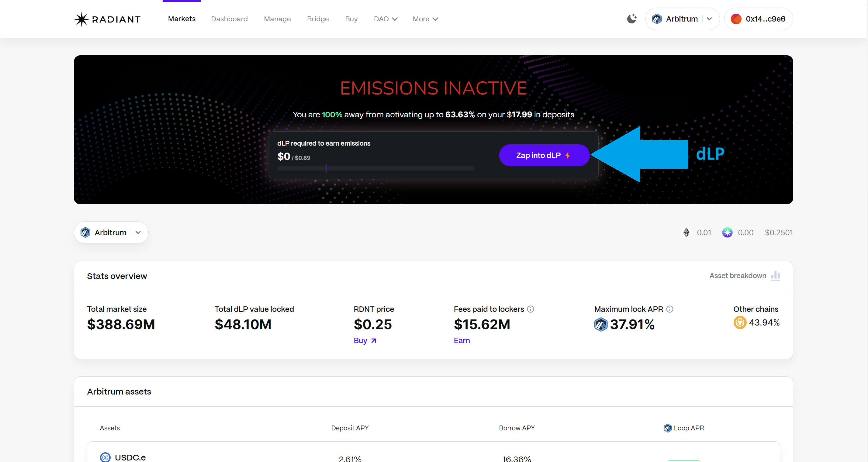Click the Zap into dLP button
Image resolution: width=868 pixels, height=462 pixels.
(544, 155)
